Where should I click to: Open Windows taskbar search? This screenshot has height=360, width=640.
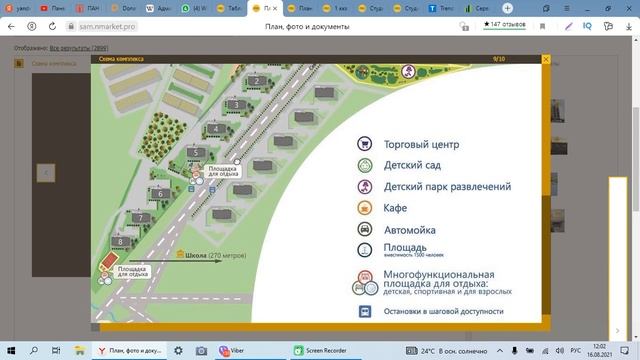(x=34, y=351)
